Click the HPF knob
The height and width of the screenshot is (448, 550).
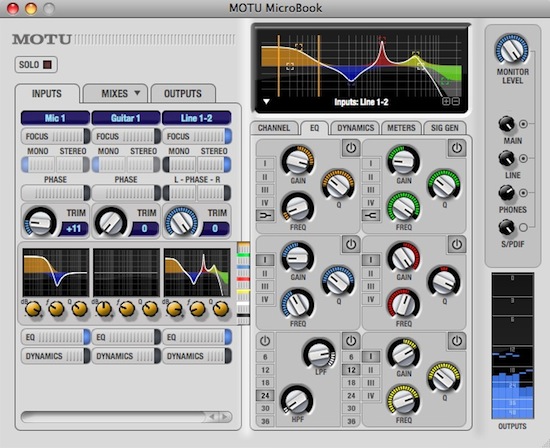(x=297, y=401)
